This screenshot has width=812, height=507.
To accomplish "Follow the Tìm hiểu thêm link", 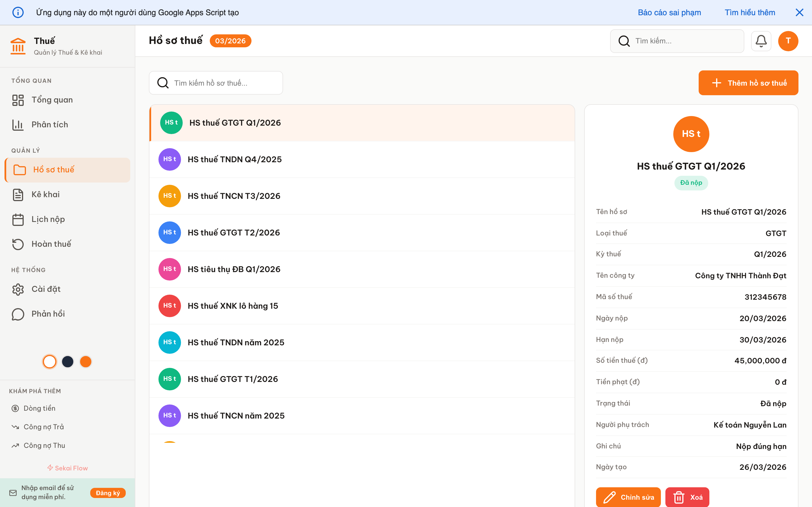I will click(750, 12).
